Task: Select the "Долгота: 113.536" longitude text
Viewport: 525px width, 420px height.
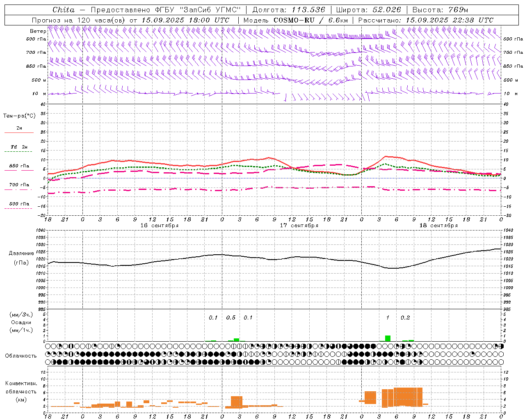Action: tap(289, 10)
